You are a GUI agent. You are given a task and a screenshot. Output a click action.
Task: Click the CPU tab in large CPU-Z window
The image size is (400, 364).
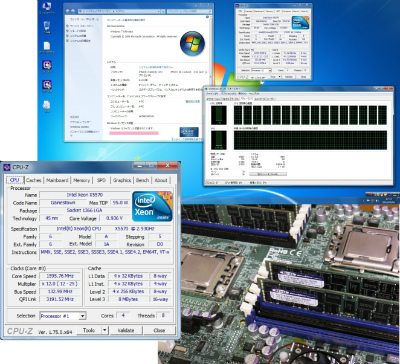point(15,180)
